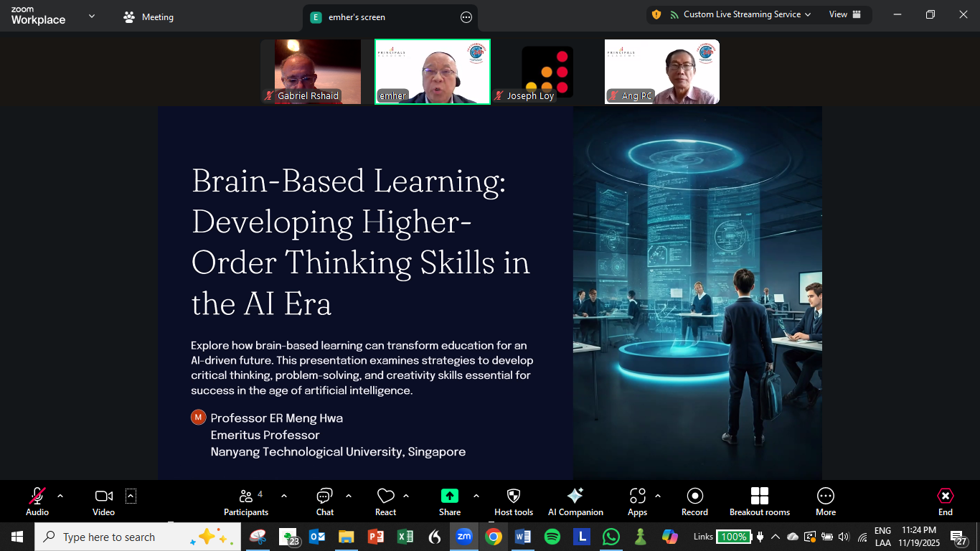Expand Zoom Workplace dropdown chevron
The height and width of the screenshot is (551, 980).
pos(91,16)
